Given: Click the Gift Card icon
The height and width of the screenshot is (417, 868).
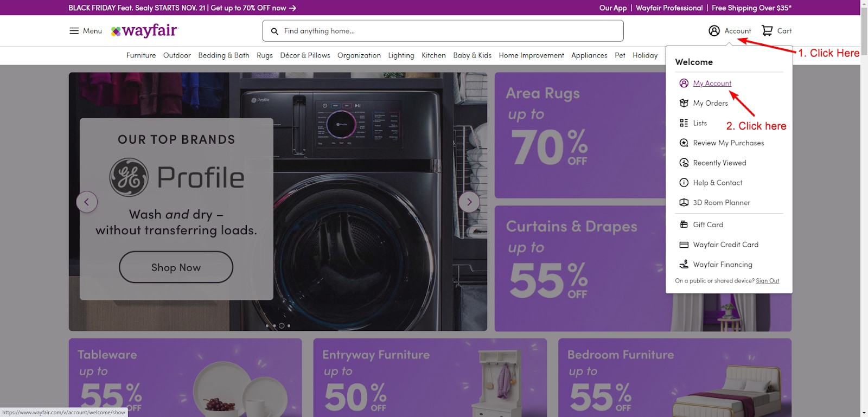Looking at the screenshot, I should [x=684, y=224].
